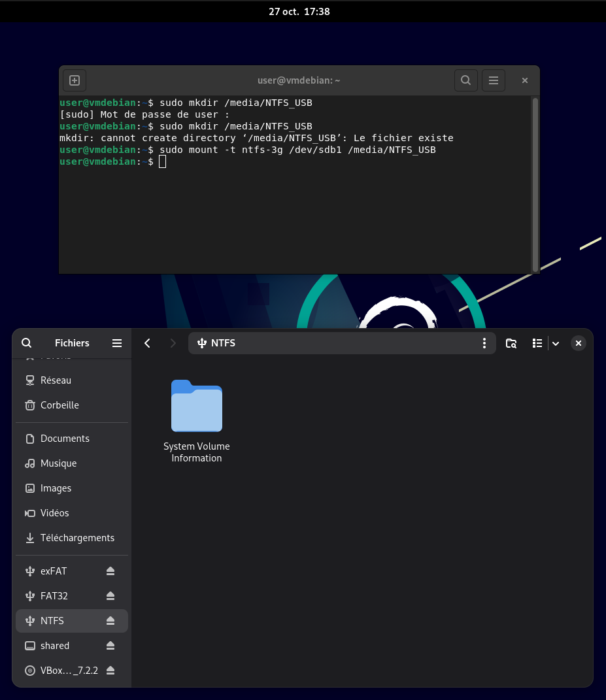The height and width of the screenshot is (700, 606).
Task: Open NTFS path options menu
Action: pyautogui.click(x=484, y=343)
